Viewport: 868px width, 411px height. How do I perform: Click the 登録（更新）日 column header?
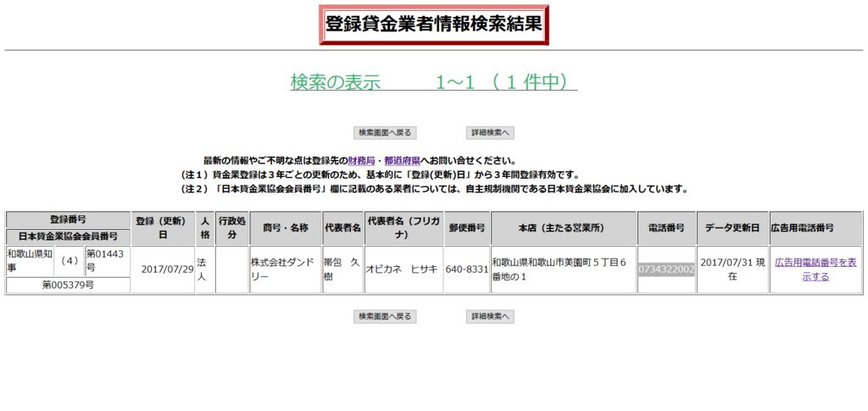click(164, 228)
